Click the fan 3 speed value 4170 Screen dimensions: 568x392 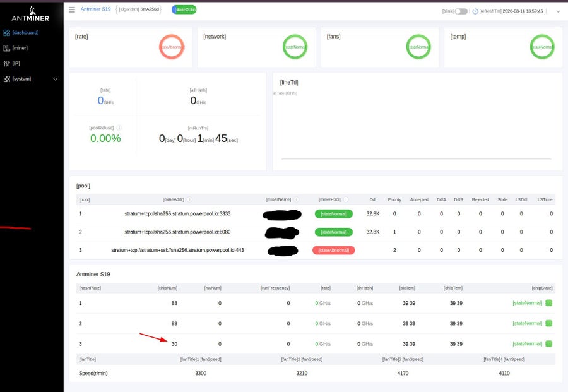pyautogui.click(x=403, y=373)
